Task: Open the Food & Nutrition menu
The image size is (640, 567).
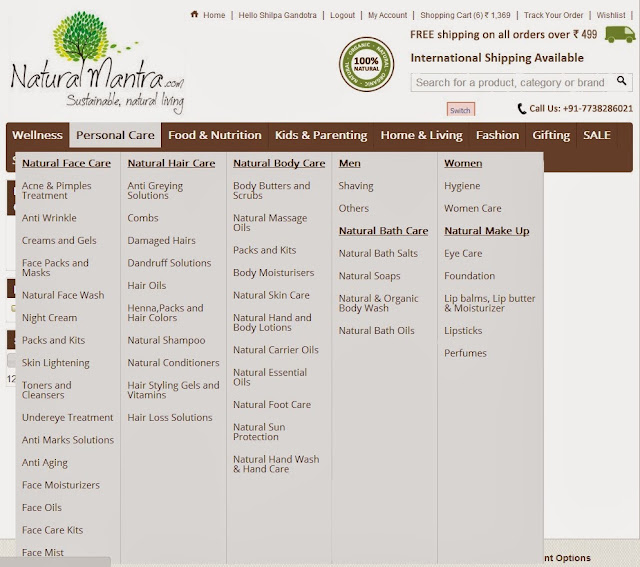Action: [x=215, y=135]
